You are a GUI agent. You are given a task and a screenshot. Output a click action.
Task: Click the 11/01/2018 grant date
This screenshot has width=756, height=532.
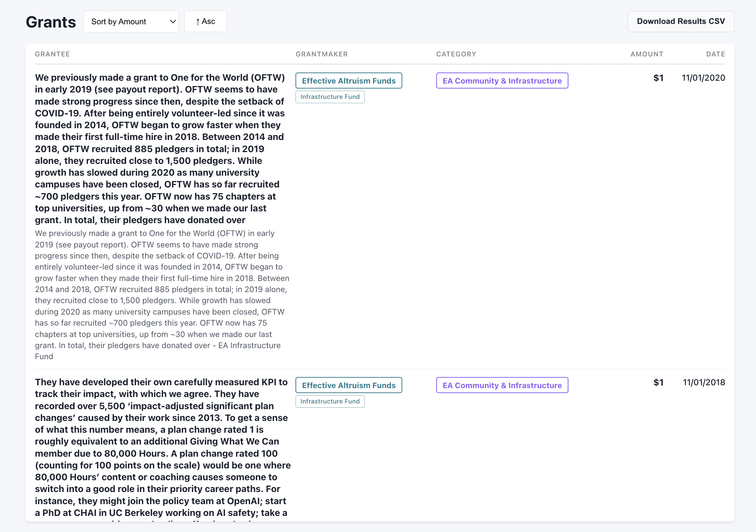703,382
